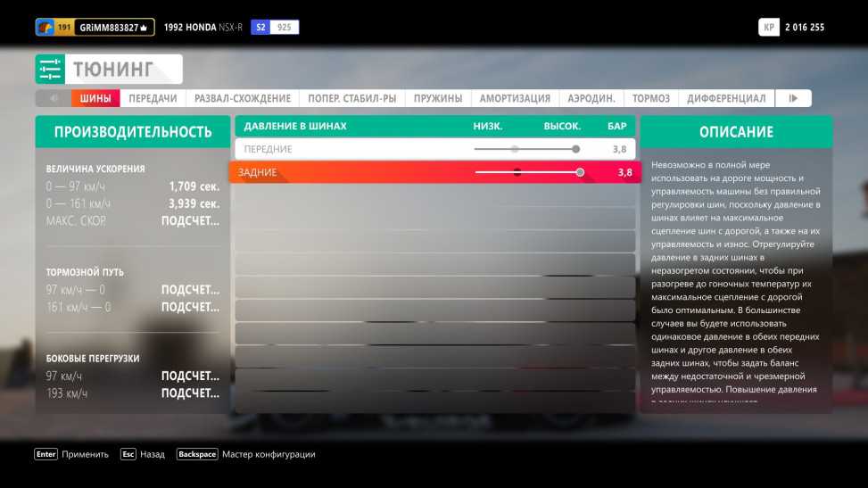
Task: Select the ПЕРЕДНИЕ tire pressure row
Action: (357, 149)
